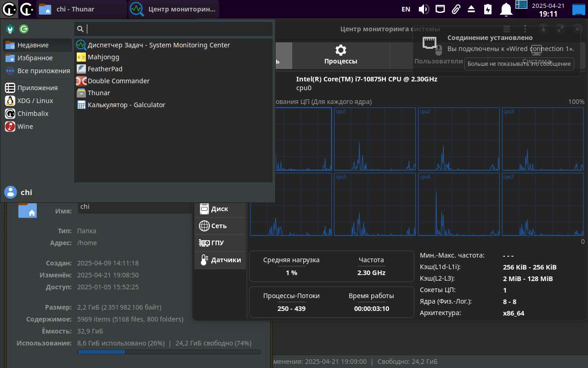Launch Mahjongg from recent apps

pos(173,57)
